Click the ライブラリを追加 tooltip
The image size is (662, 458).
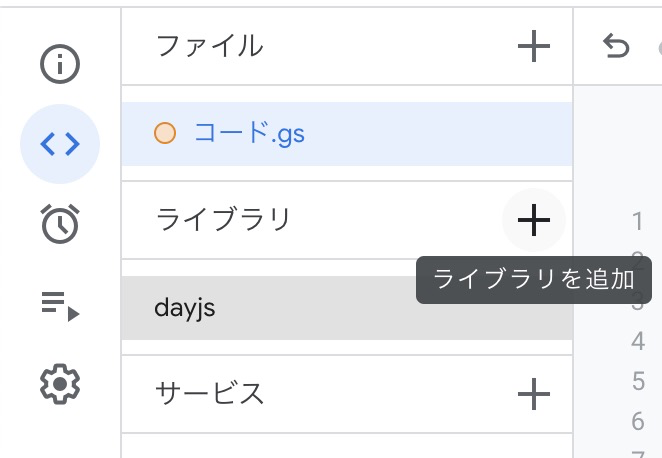tap(534, 280)
